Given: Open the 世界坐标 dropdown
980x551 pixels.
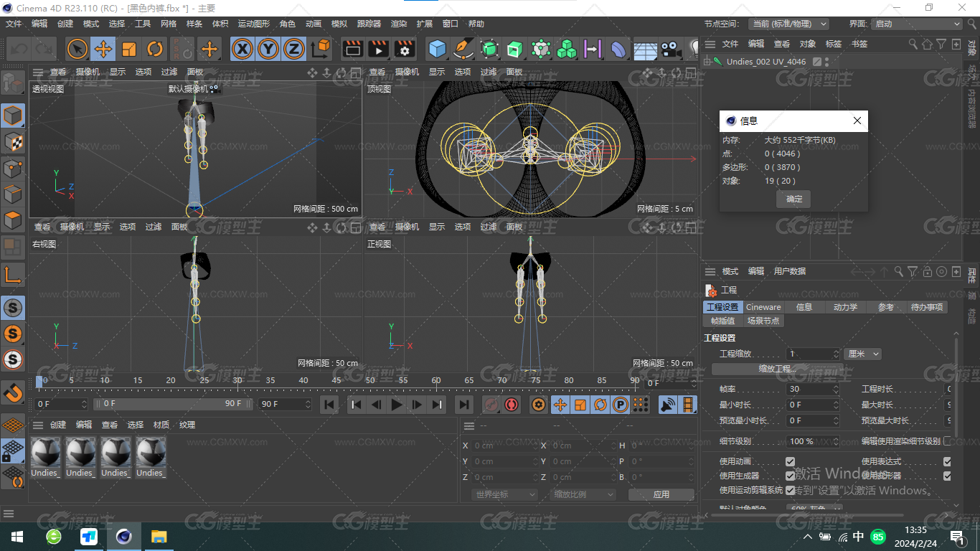Looking at the screenshot, I should click(505, 494).
